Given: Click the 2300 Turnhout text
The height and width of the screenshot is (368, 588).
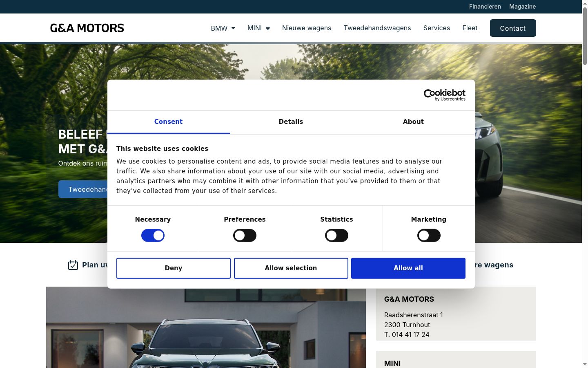Looking at the screenshot, I should click(x=407, y=325).
